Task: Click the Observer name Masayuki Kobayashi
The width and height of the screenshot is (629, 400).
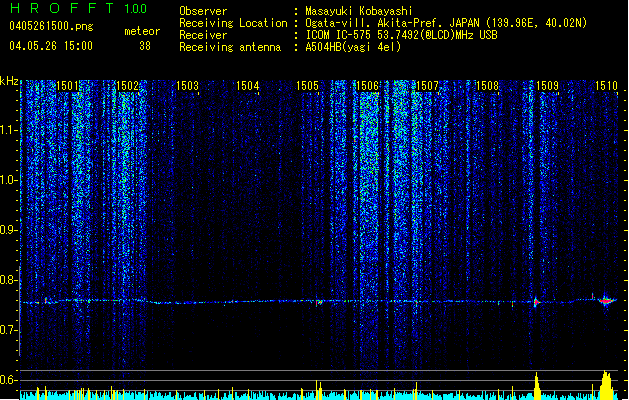Action: coord(359,11)
